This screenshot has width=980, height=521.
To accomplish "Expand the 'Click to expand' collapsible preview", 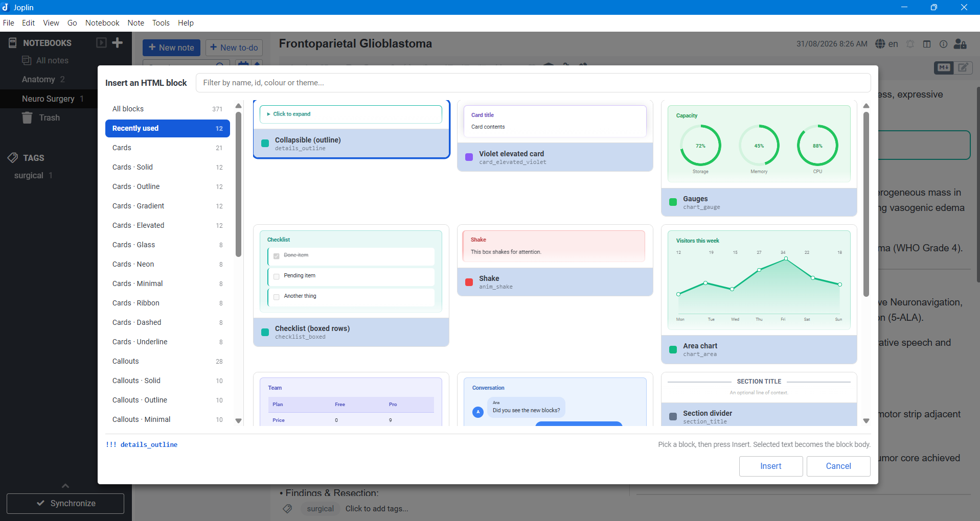I will 351,114.
